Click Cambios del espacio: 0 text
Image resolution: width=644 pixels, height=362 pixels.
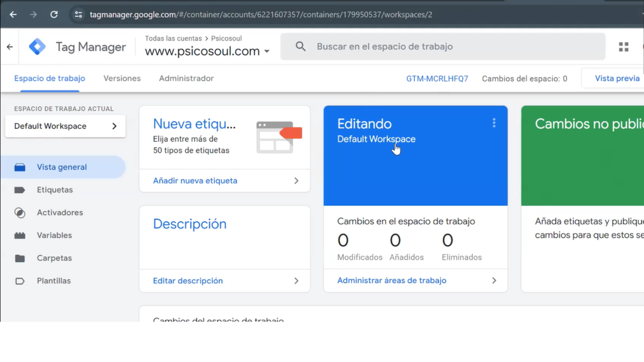(x=524, y=78)
